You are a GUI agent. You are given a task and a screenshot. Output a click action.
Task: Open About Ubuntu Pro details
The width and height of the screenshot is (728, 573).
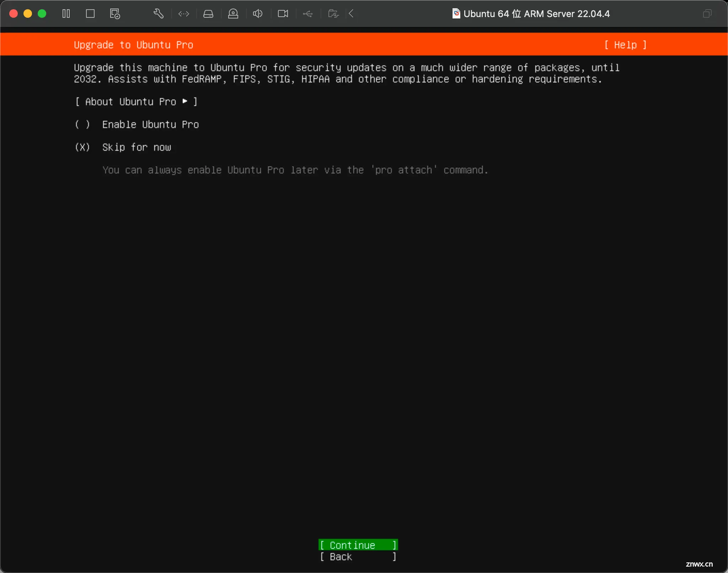tap(136, 102)
